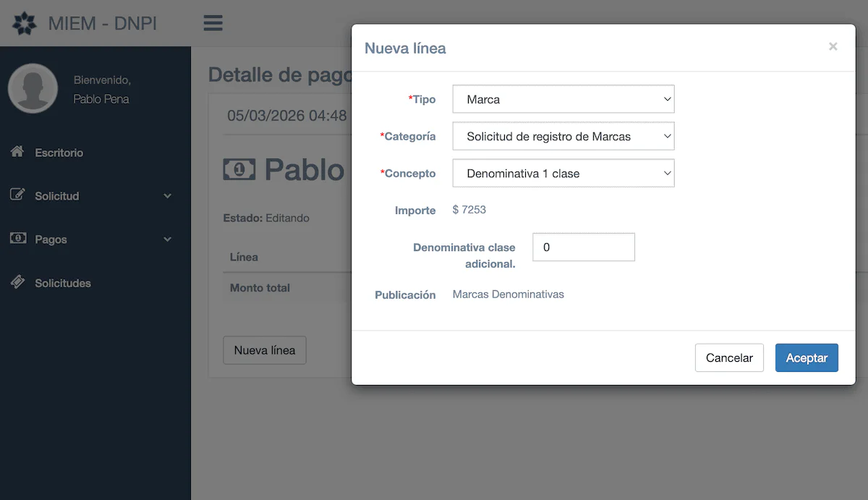Click the MIEM - DNPI flower logo
868x500 pixels.
(x=25, y=23)
